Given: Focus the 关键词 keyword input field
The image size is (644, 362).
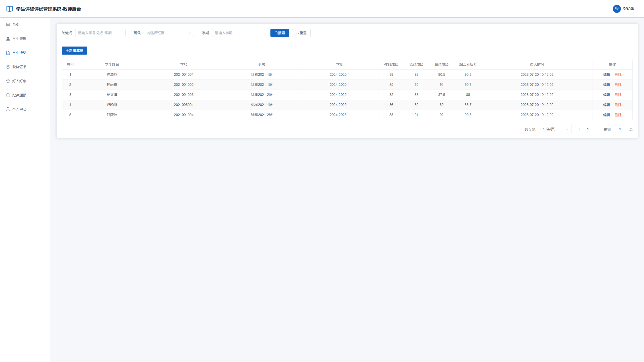Looking at the screenshot, I should tap(100, 33).
